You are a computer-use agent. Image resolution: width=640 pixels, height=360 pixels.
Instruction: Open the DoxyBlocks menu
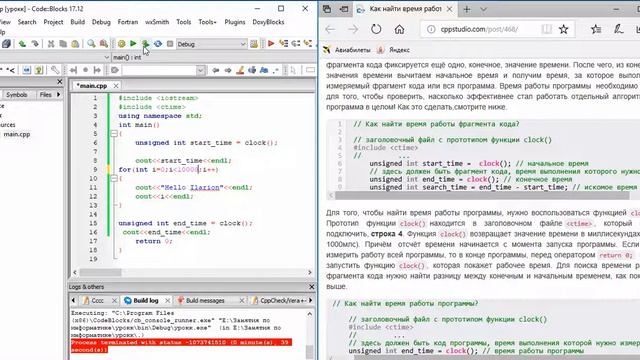[x=268, y=22]
